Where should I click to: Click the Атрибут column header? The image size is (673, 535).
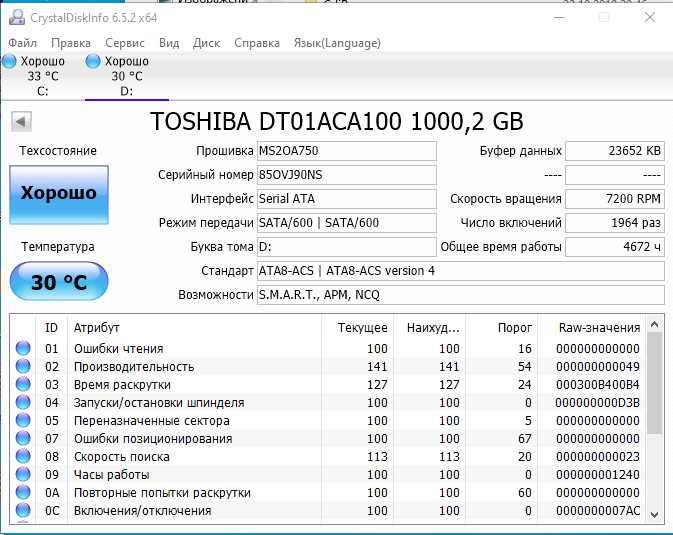(x=194, y=328)
